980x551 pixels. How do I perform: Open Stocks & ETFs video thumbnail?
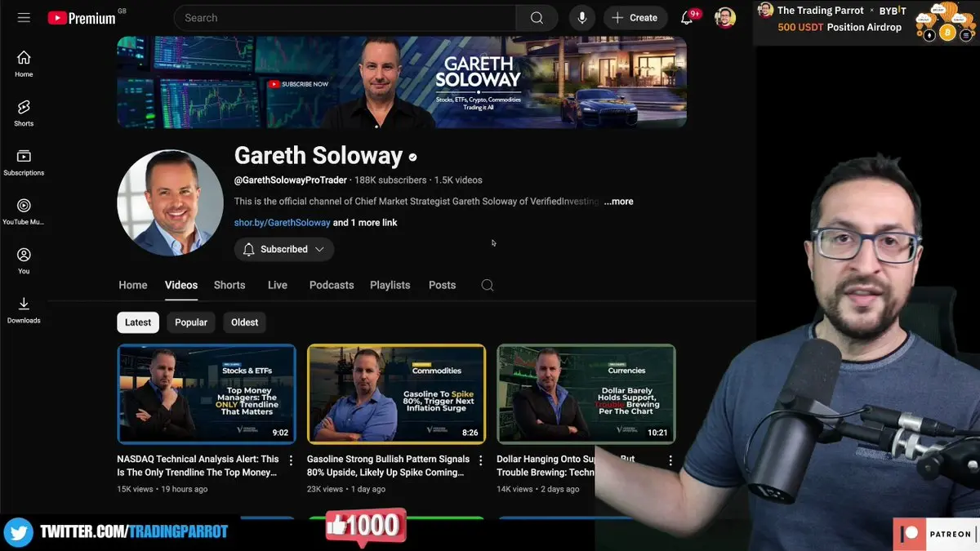point(207,393)
